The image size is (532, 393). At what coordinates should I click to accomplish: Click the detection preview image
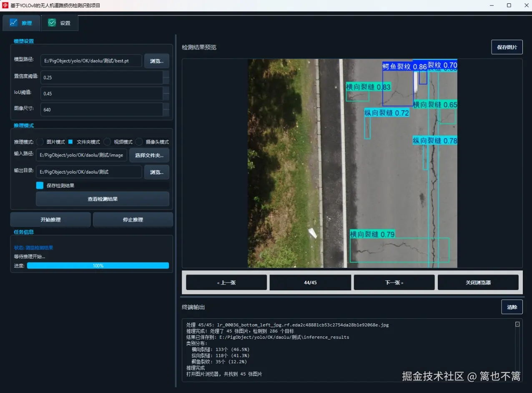[x=352, y=163]
